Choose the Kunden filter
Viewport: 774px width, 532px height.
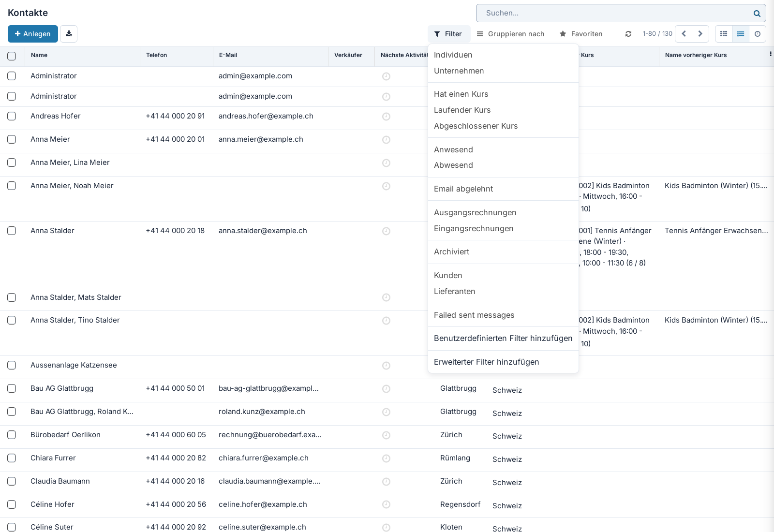503,276
